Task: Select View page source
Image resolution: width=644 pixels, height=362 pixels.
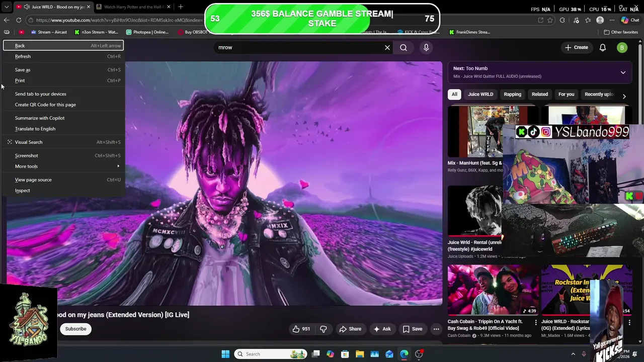Action: pos(63,179)
